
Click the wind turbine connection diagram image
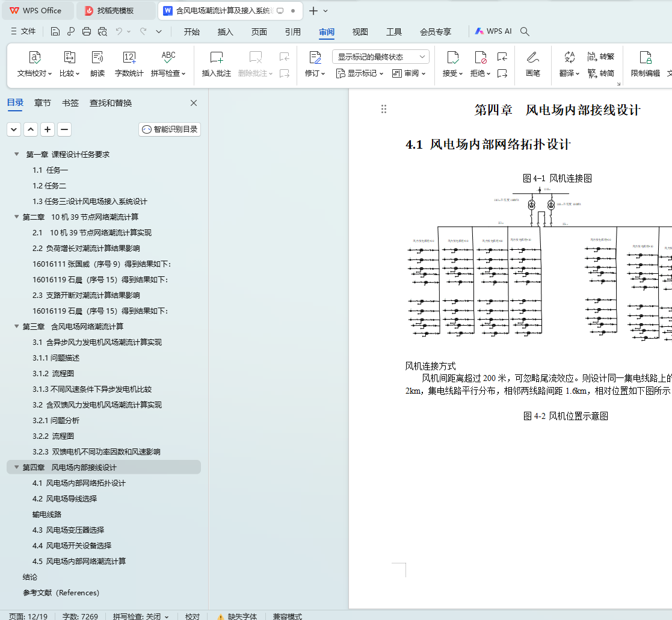point(540,263)
